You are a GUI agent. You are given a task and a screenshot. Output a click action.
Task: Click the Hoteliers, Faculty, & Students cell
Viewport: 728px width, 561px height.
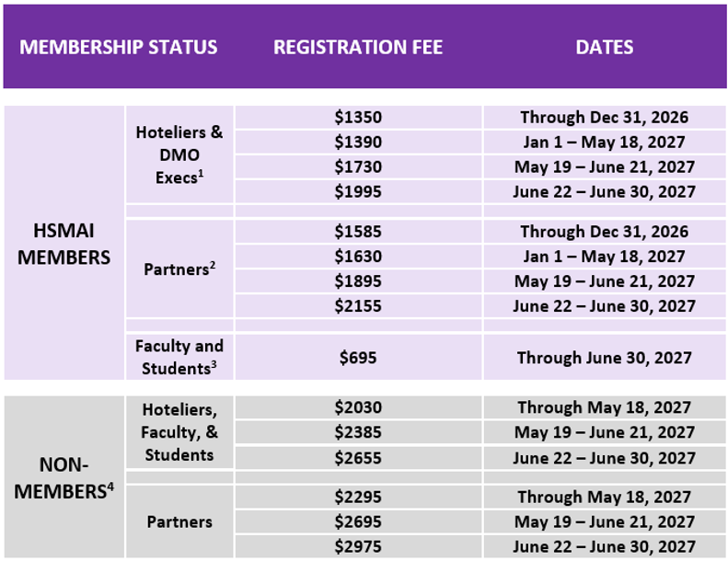[x=179, y=432]
